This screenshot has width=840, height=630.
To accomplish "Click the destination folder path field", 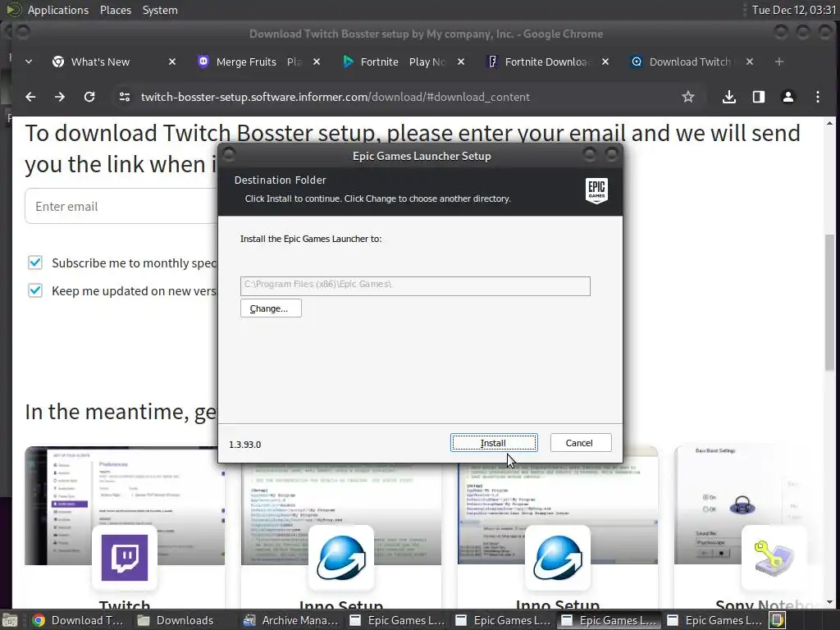I will pos(415,285).
